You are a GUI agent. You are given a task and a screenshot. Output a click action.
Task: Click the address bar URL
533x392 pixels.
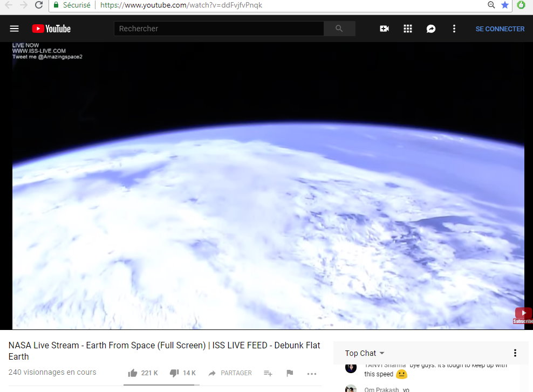(181, 5)
